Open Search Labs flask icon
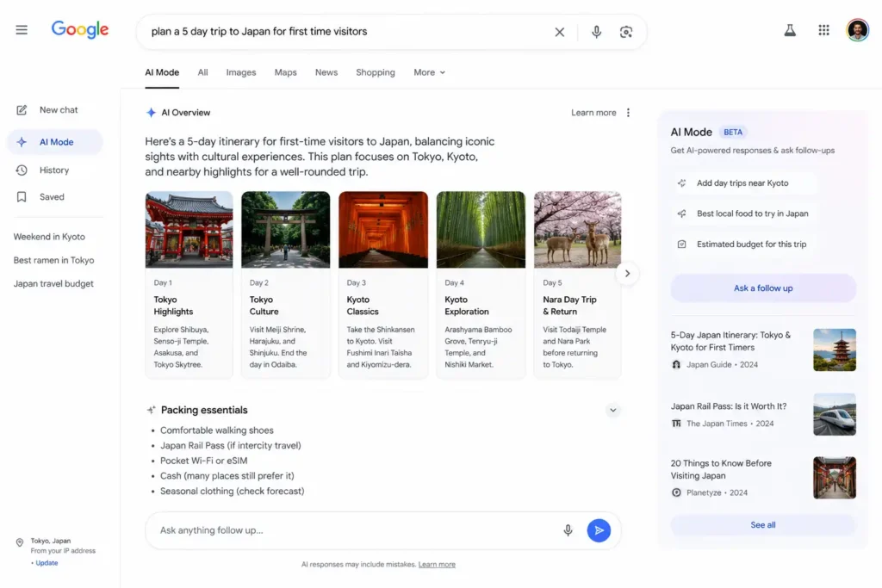This screenshot has height=588, width=882. (x=790, y=30)
